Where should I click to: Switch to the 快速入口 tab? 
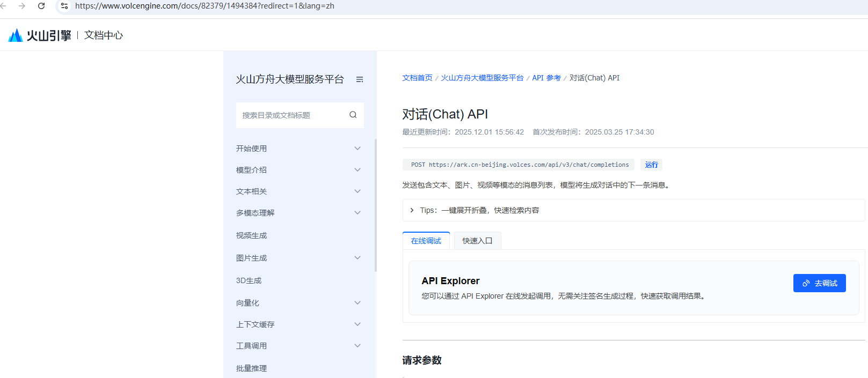tap(478, 241)
